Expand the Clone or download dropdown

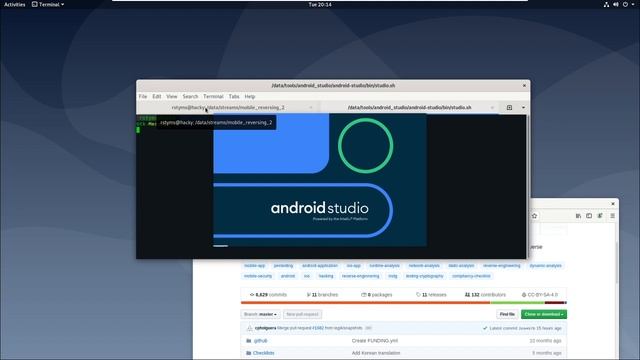544,314
